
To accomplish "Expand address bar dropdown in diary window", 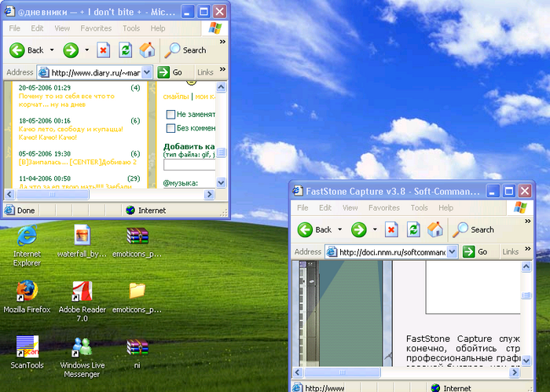I will pyautogui.click(x=148, y=72).
